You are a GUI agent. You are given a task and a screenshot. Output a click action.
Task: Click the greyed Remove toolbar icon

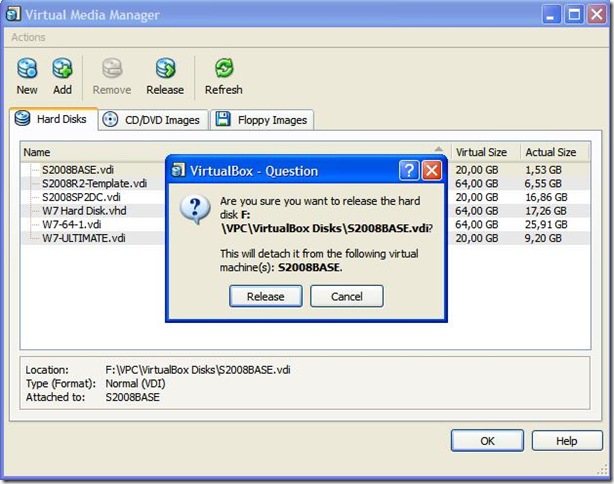(x=112, y=68)
